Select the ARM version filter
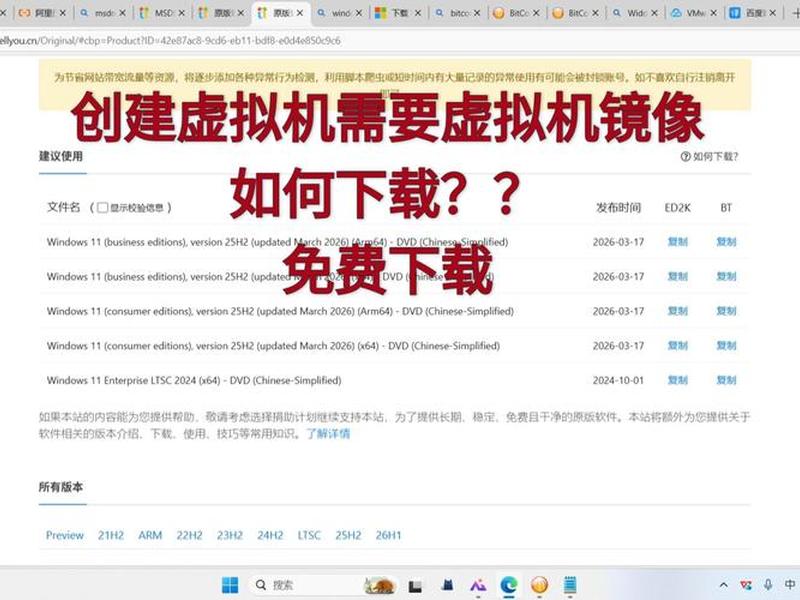Screen dimensions: 800x600 [150, 535]
